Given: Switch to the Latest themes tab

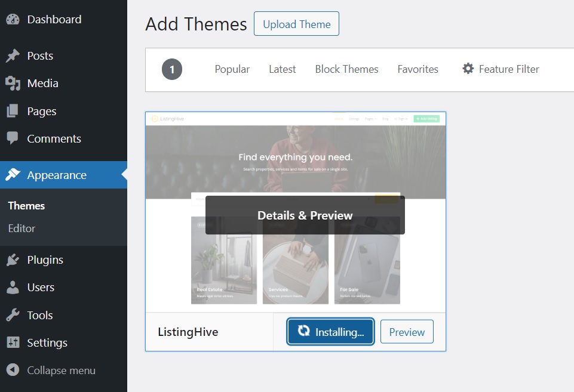Looking at the screenshot, I should click(282, 69).
